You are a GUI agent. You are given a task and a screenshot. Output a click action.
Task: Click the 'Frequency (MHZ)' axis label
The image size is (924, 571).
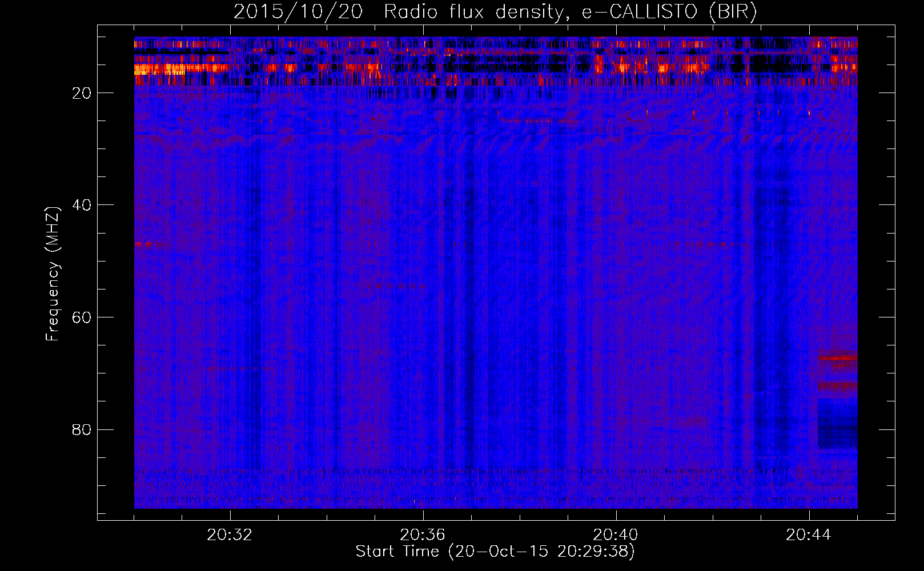coord(53,274)
